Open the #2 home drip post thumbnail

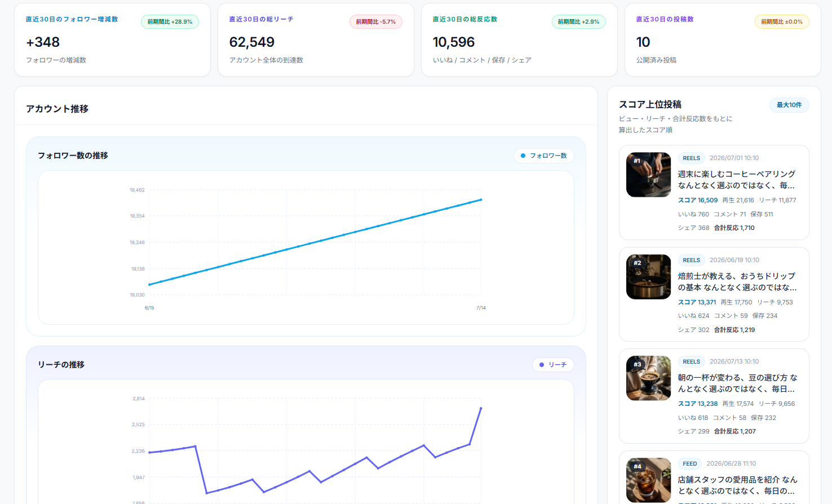[x=649, y=277]
